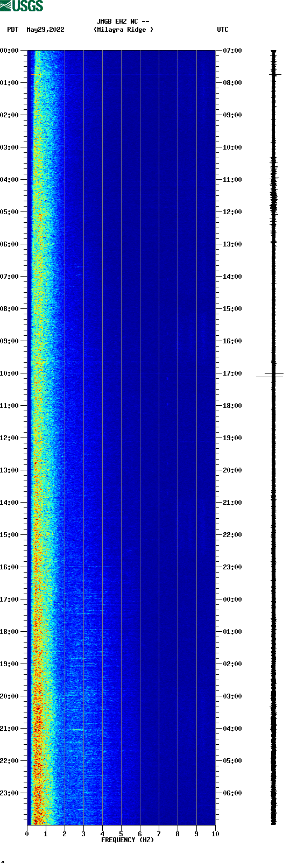Screen dimensions: 297x868
Task: Click the 05:00 UTC time label
Action: point(232,761)
